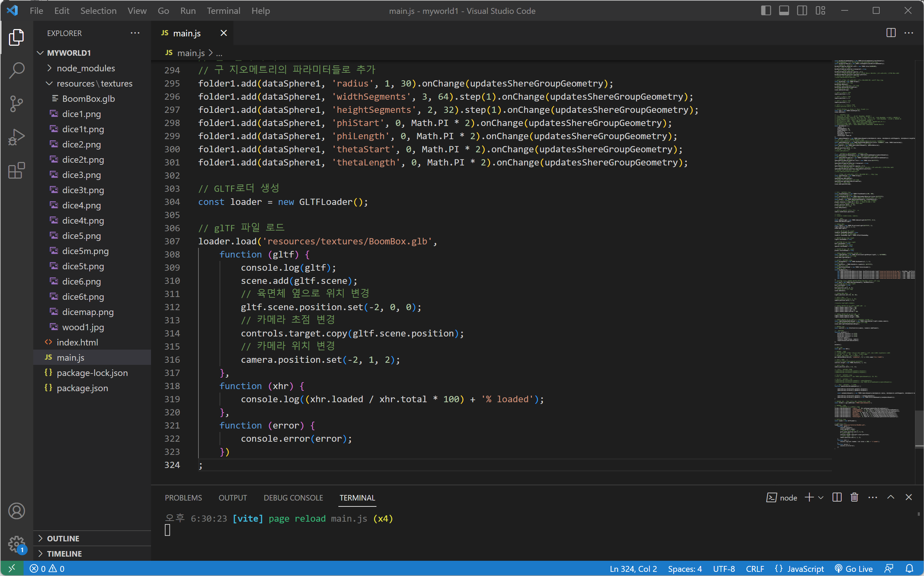The image size is (924, 576).
Task: Click the Split Editor Right icon
Action: [x=890, y=33]
